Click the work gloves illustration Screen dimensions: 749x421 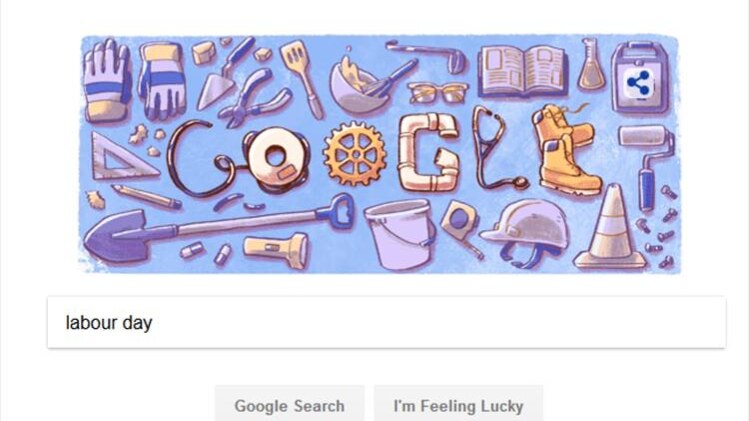[x=134, y=79]
